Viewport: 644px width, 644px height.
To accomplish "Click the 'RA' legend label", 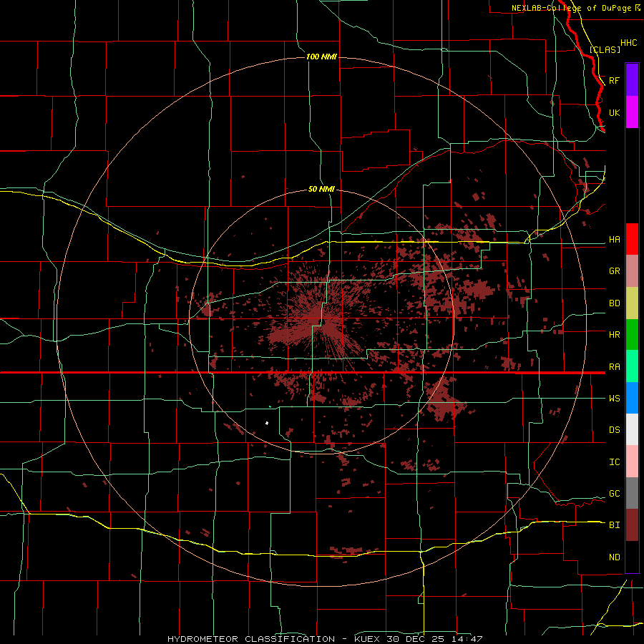I will (614, 367).
